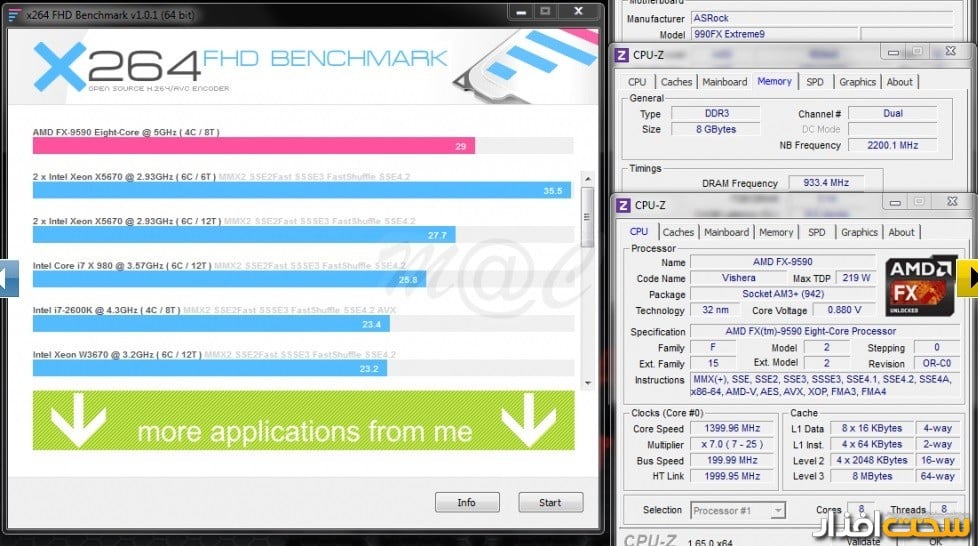Screen dimensions: 978x546
Task: Open Graphics tab in upper CPU-Z window
Action: [x=857, y=82]
